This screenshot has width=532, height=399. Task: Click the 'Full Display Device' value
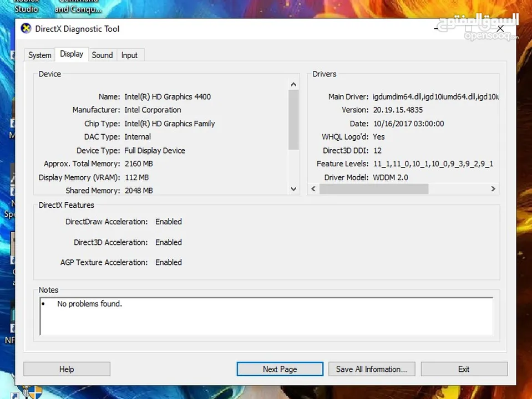pyautogui.click(x=155, y=150)
